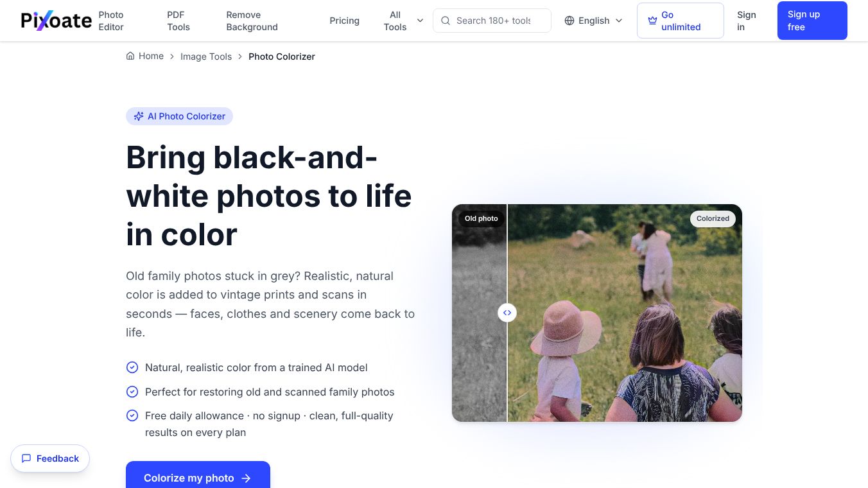Click the arrow icon in Colorize my photo

tap(246, 478)
